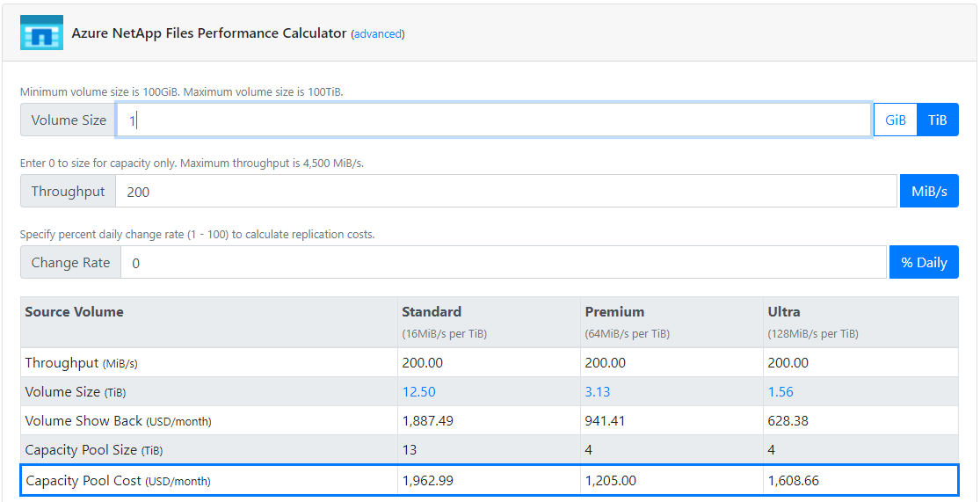Click the Standard throughput value 200.00
980x502 pixels.
423,363
